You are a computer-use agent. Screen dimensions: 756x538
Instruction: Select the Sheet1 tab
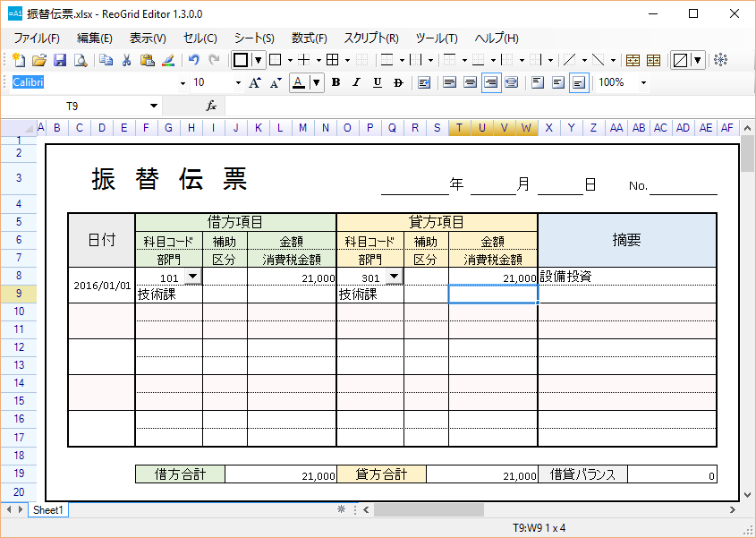click(47, 509)
